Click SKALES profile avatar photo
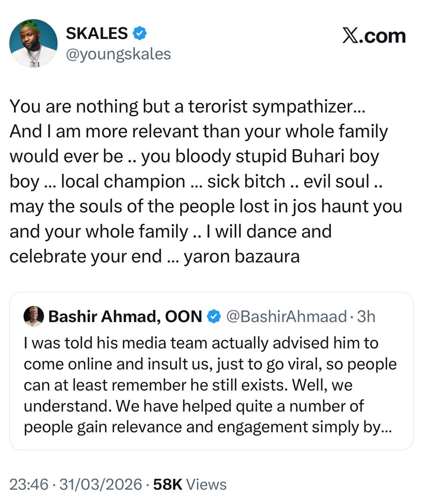The height and width of the screenshot is (504, 423). pos(33,43)
